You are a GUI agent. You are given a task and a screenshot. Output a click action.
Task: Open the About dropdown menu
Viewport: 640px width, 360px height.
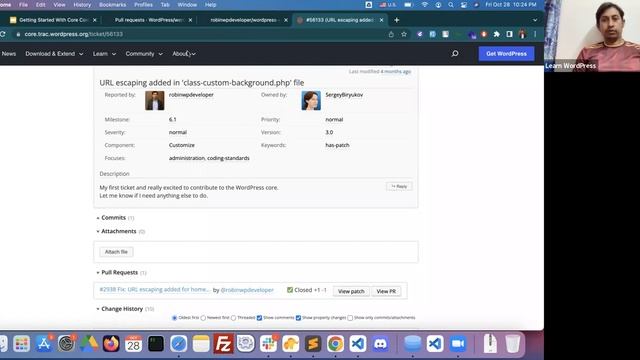tap(184, 54)
